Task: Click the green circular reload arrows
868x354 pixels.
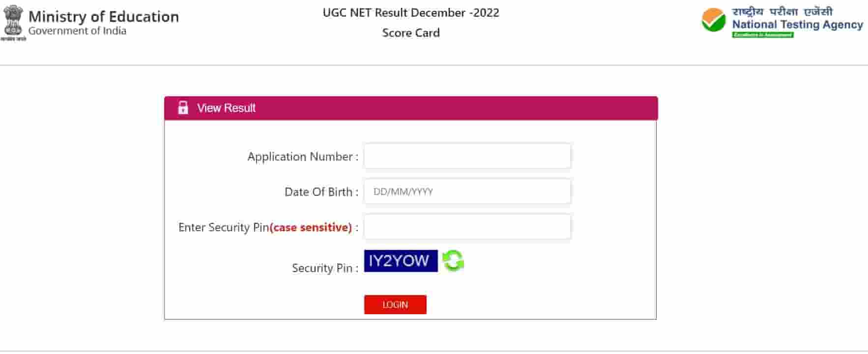Action: point(453,262)
